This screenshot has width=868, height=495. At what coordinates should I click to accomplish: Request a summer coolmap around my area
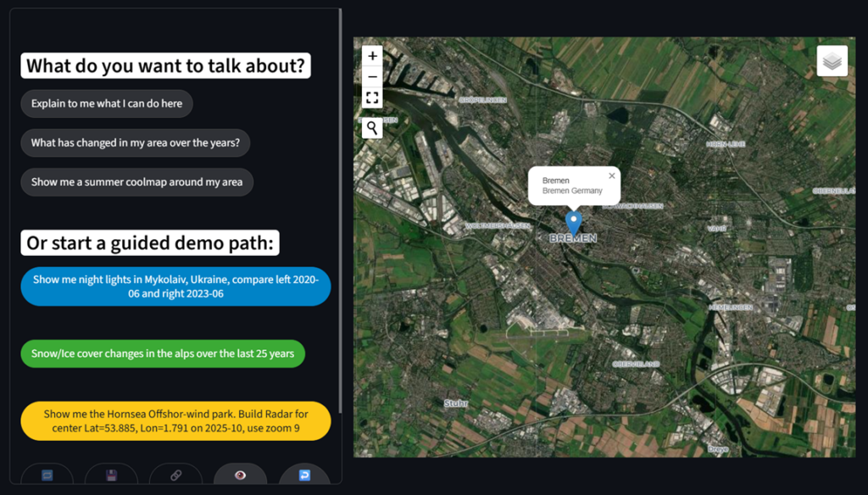point(136,182)
